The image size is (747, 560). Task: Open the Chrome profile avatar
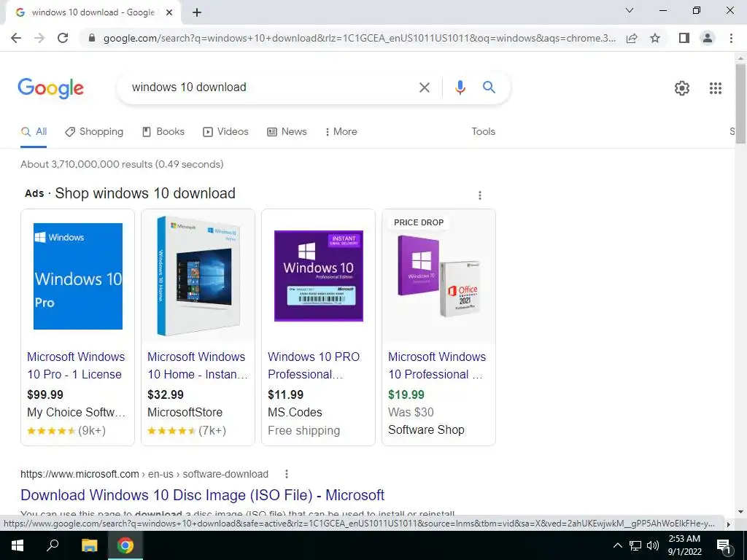708,38
